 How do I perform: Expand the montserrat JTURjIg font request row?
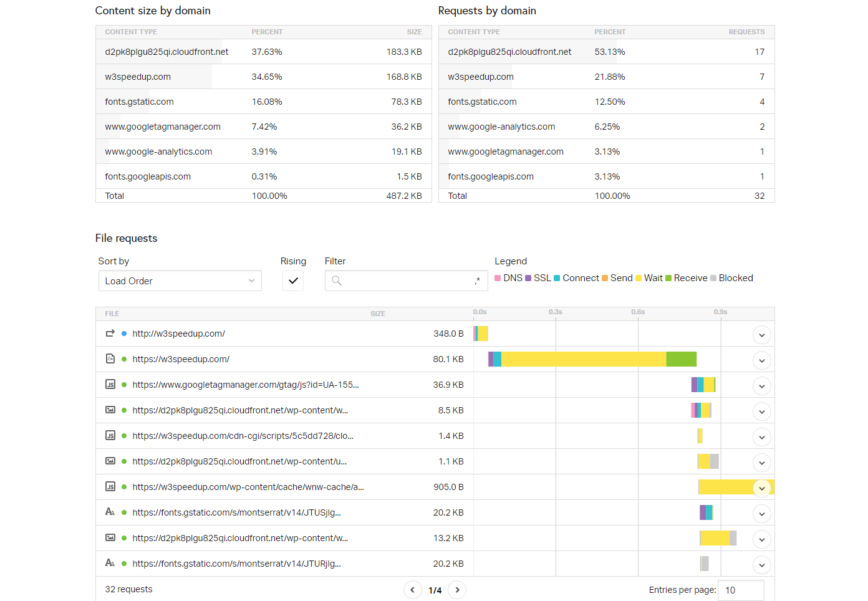pyautogui.click(x=761, y=565)
